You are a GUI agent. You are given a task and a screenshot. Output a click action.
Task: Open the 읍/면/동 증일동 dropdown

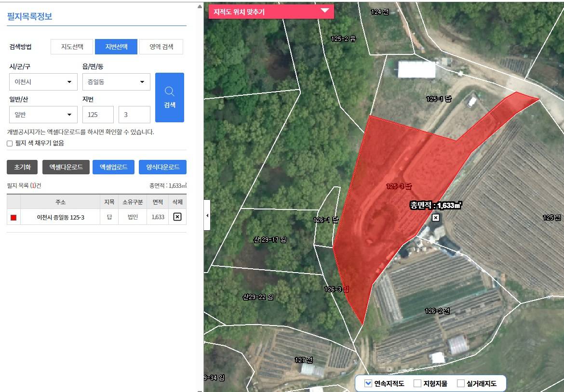(x=116, y=82)
